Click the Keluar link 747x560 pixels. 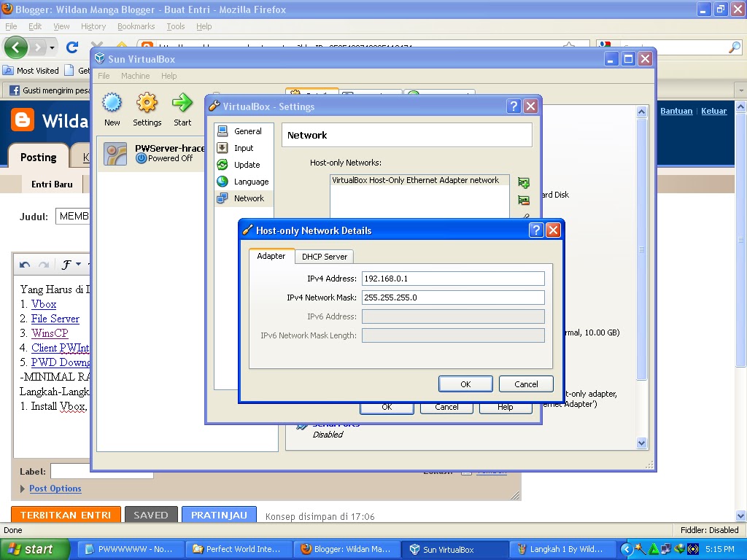713,111
